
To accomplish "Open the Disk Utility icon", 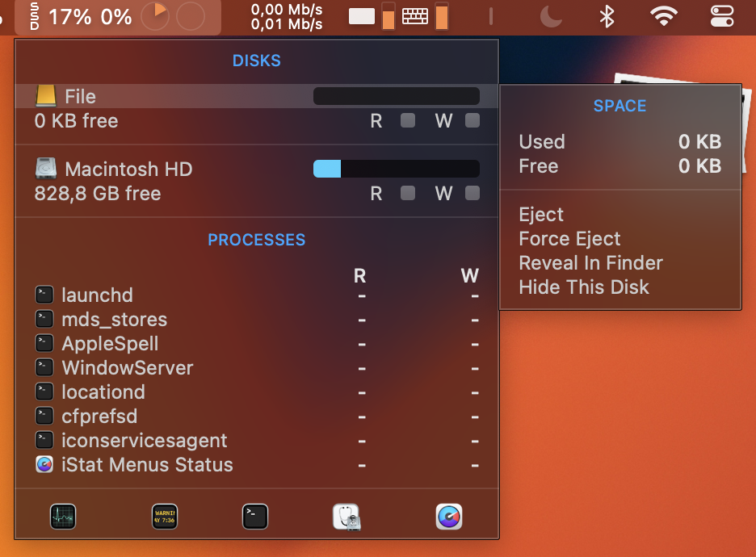I will point(346,517).
